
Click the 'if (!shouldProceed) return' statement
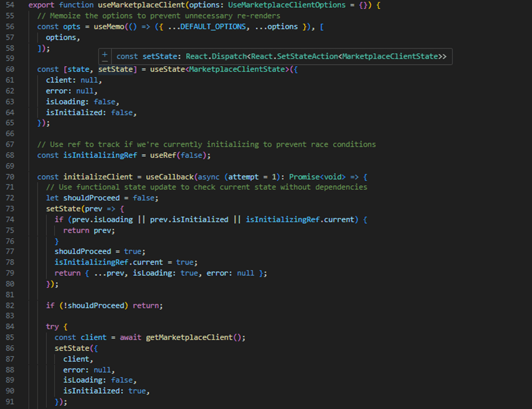click(x=104, y=305)
